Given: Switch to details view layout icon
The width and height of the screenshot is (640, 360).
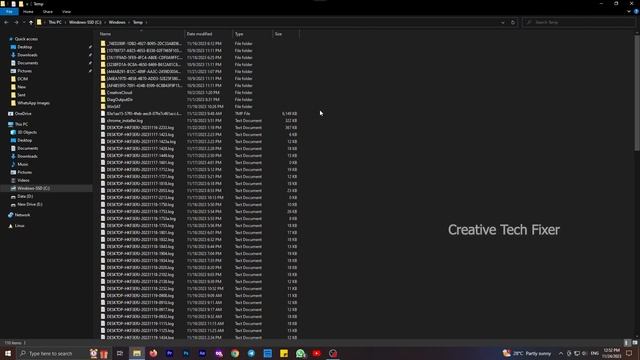Looking at the screenshot, I should pos(627,343).
